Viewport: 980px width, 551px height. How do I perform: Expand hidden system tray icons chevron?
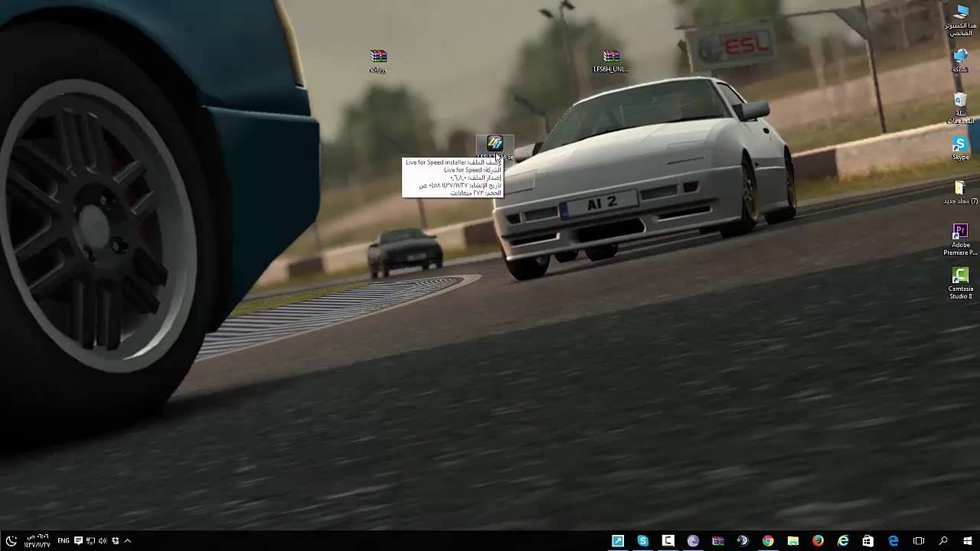(x=128, y=541)
